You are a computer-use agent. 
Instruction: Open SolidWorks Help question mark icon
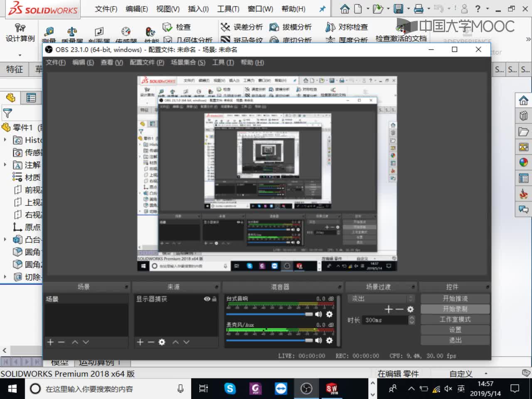coord(478,9)
